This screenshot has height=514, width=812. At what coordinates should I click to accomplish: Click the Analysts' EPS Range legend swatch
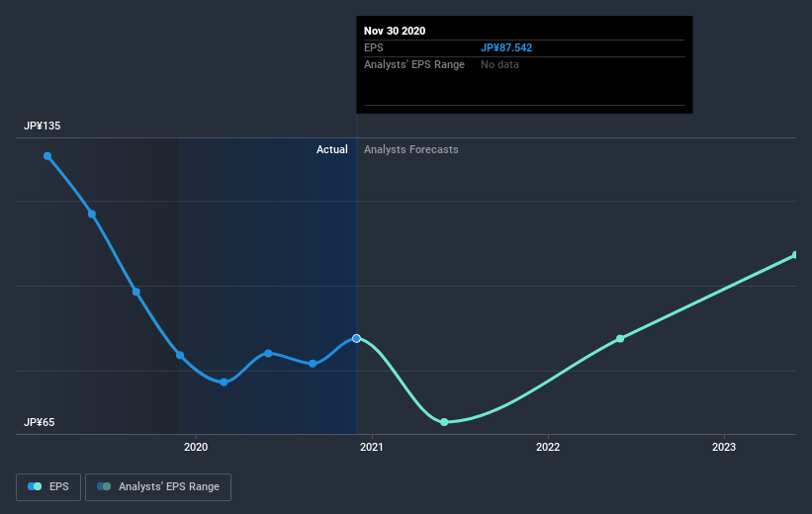pos(104,486)
